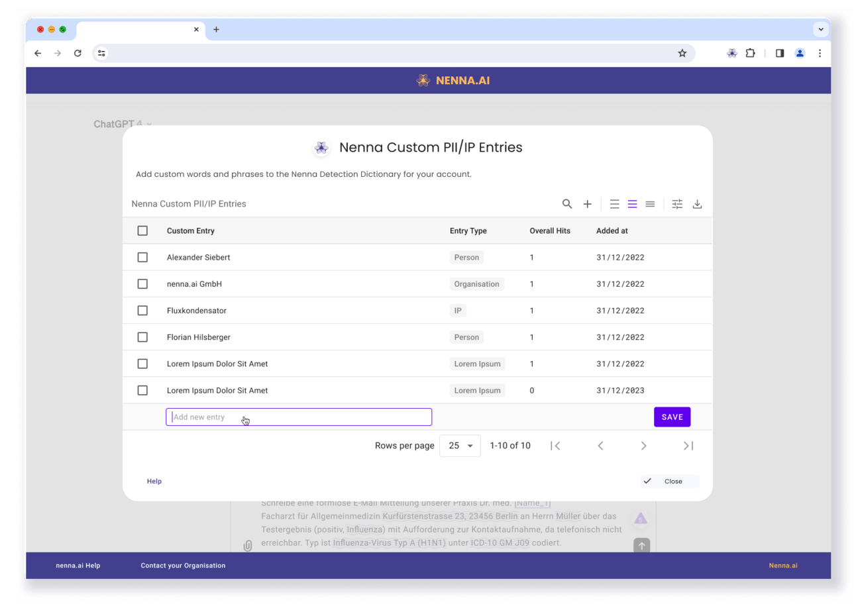
Task: Check the Florian Hilsberger row checkbox
Action: pyautogui.click(x=142, y=337)
